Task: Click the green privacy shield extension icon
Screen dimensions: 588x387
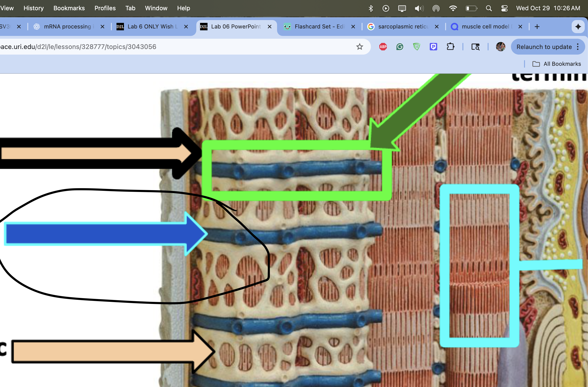Action: [416, 47]
